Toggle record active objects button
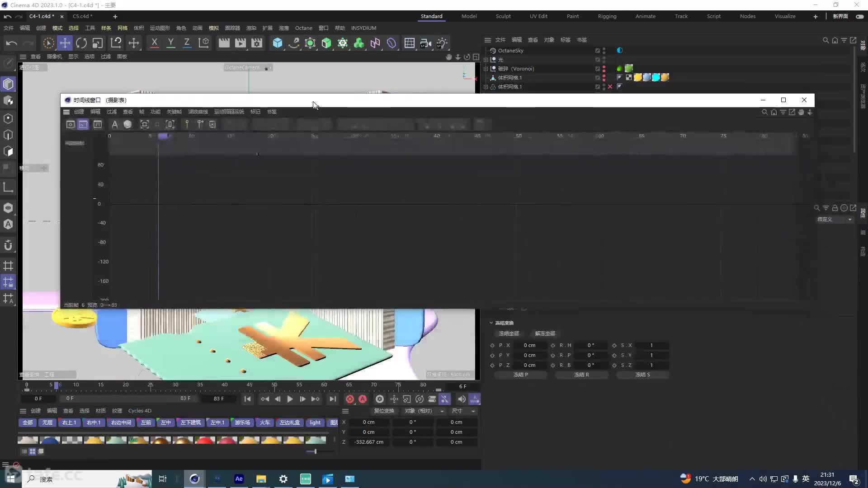868x488 pixels. (350, 399)
